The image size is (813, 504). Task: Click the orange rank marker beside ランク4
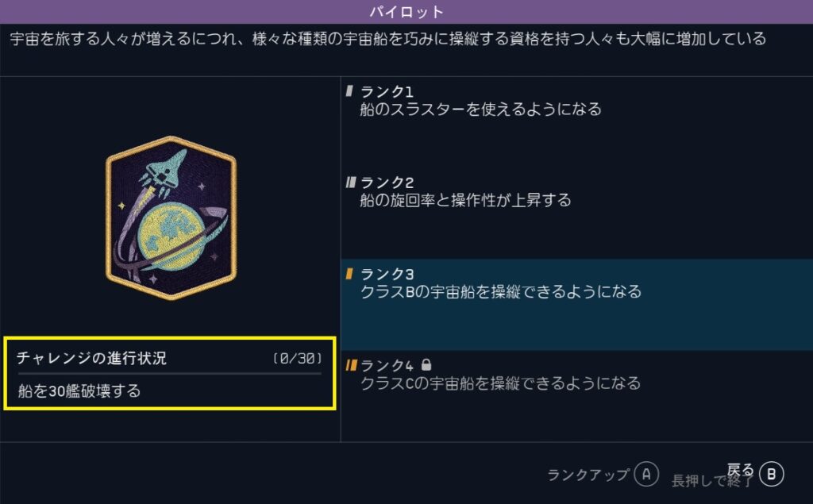click(x=350, y=366)
